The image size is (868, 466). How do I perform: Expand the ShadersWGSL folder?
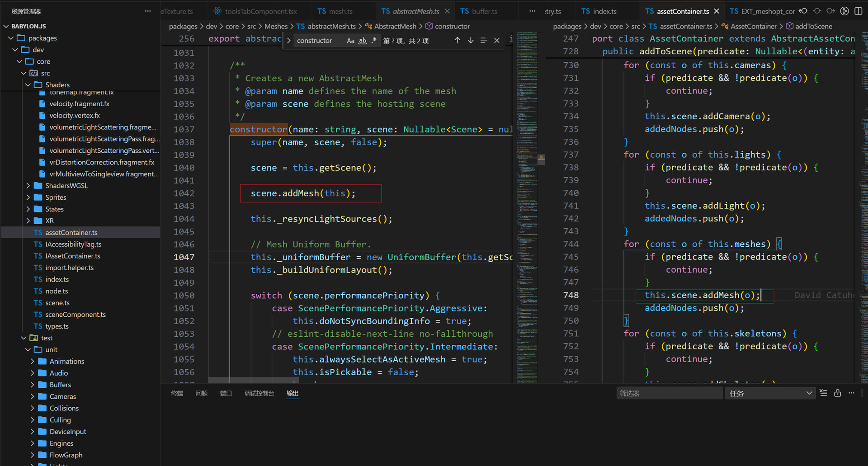66,186
